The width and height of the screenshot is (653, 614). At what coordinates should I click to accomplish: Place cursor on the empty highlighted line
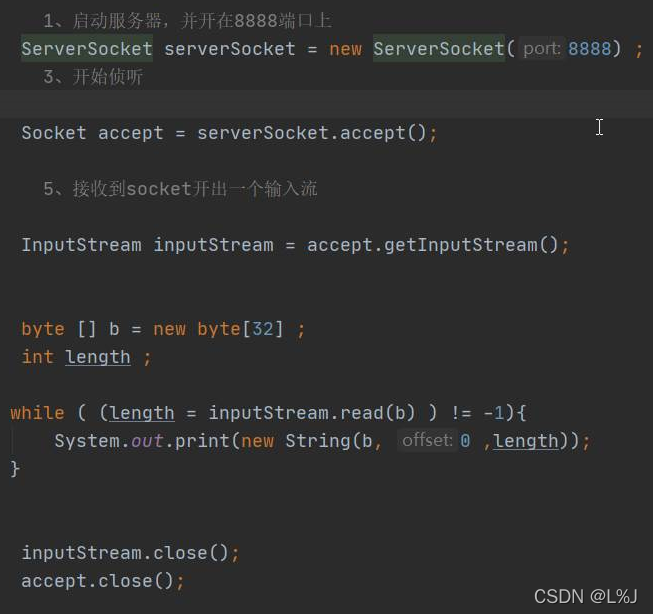click(326, 105)
